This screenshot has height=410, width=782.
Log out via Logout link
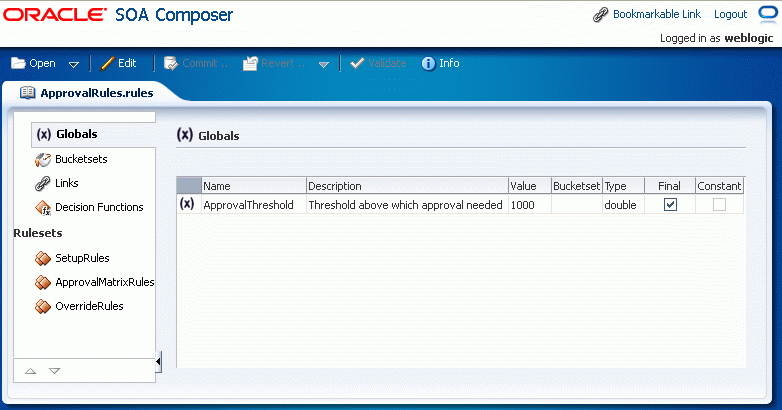[730, 14]
